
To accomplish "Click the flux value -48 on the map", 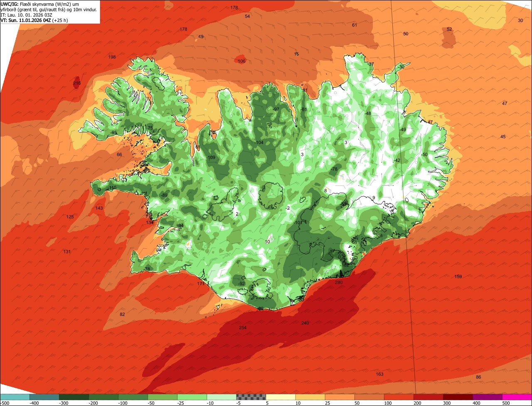I will (x=367, y=113).
